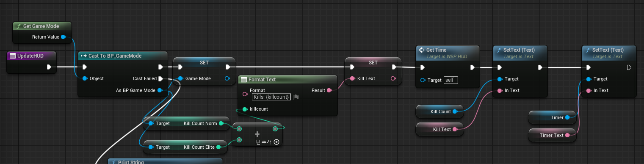Click the unconnected execution output pin on SetText

[x=629, y=67]
